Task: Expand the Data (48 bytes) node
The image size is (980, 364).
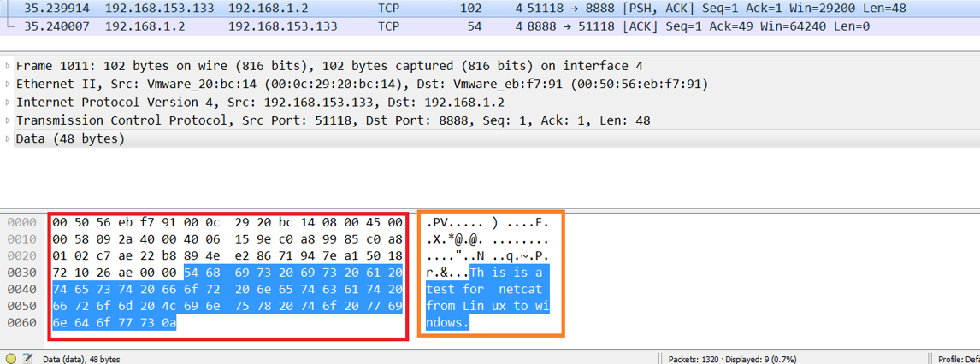Action: tap(8, 138)
